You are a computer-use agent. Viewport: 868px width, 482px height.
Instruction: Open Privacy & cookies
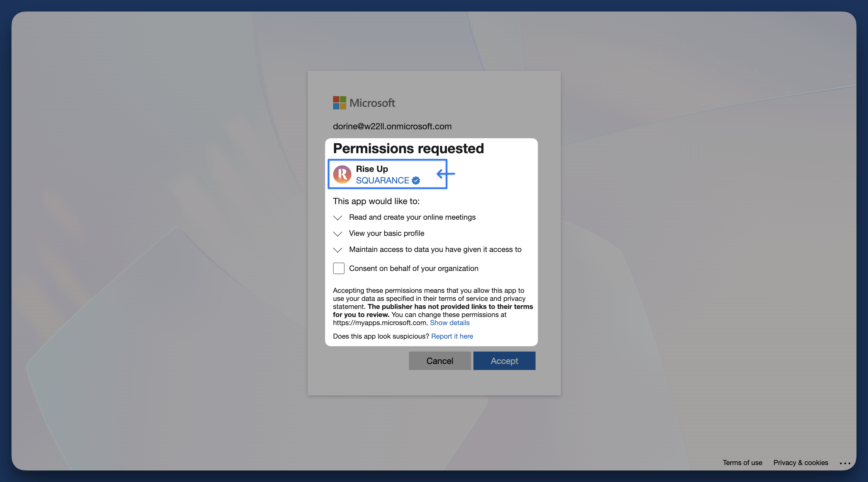point(801,462)
